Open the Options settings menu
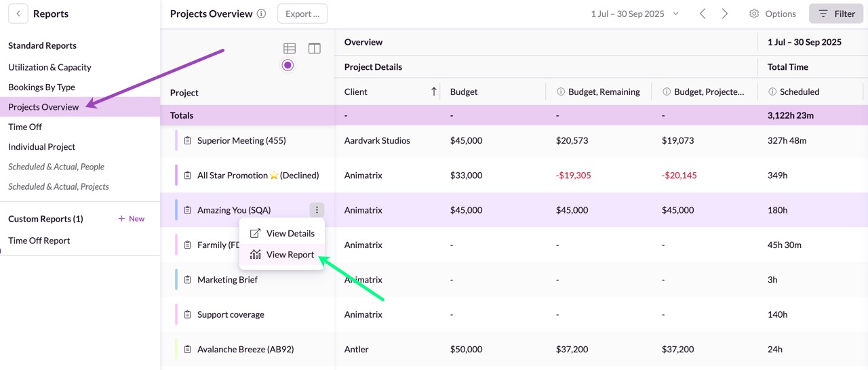The width and height of the screenshot is (868, 370). coord(772,14)
